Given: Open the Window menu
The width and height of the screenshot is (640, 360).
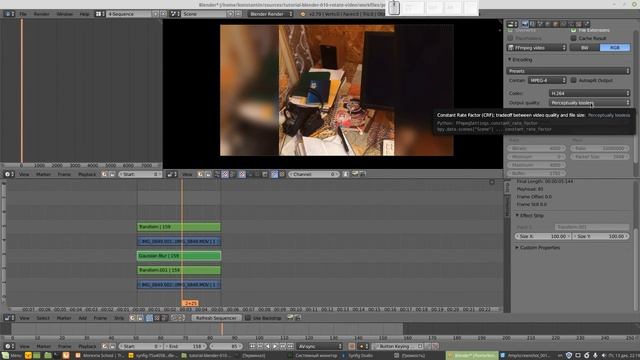Looking at the screenshot, I should [64, 14].
